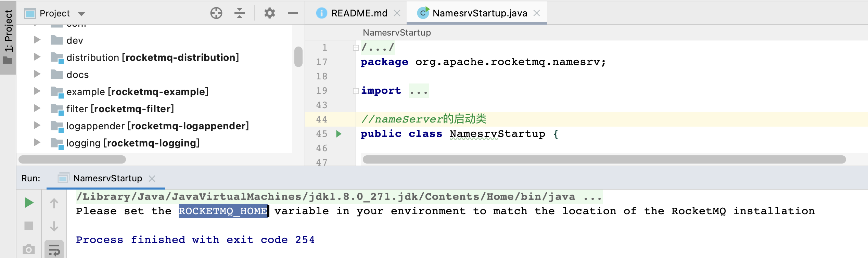
Task: Click the camera dump threads icon
Action: tap(29, 249)
